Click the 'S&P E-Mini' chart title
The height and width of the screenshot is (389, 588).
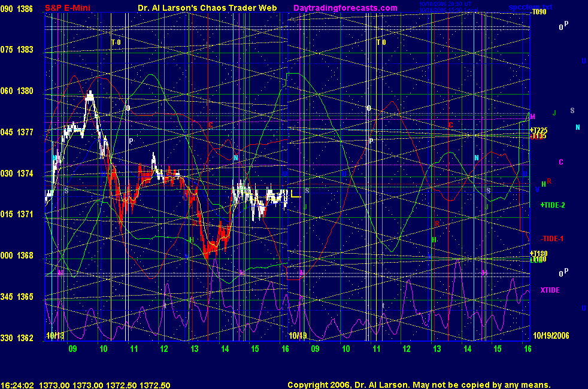pyautogui.click(x=68, y=8)
